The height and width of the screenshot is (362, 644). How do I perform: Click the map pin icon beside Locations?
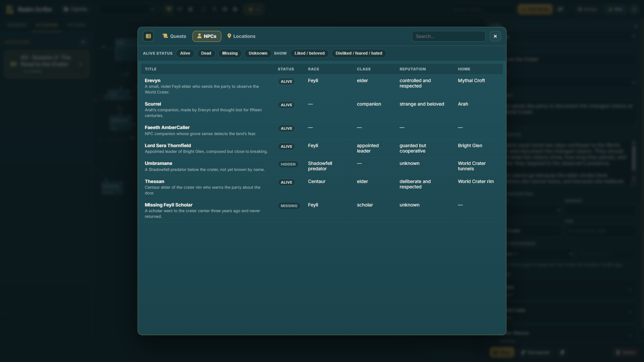[229, 36]
